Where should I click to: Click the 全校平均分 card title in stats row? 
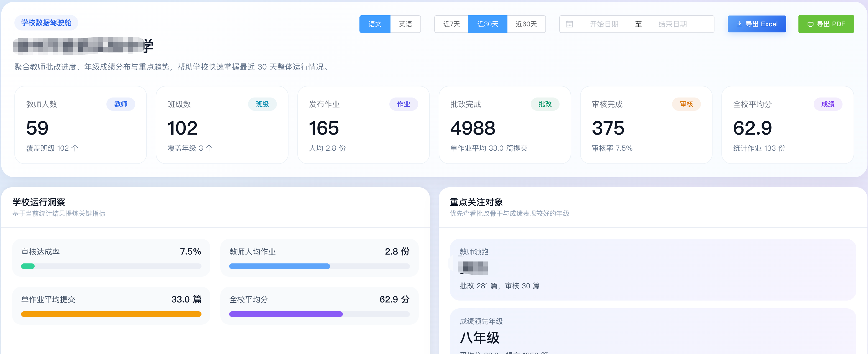pos(752,104)
